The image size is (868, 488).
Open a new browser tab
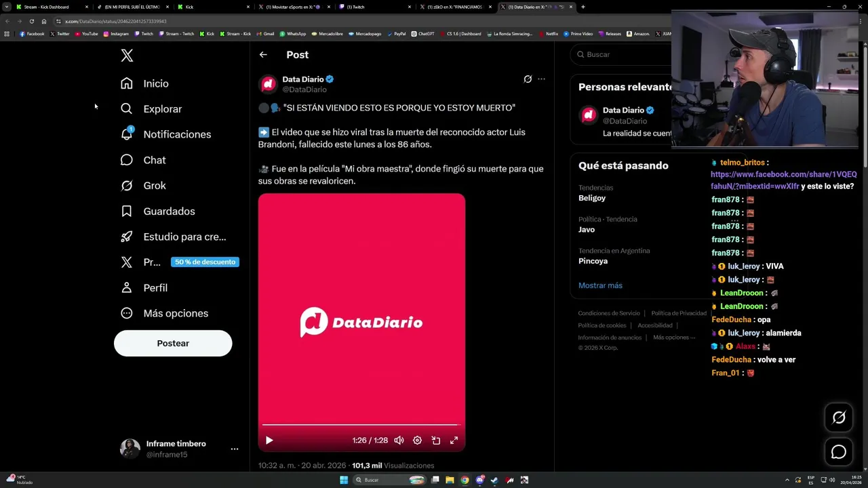(x=583, y=7)
